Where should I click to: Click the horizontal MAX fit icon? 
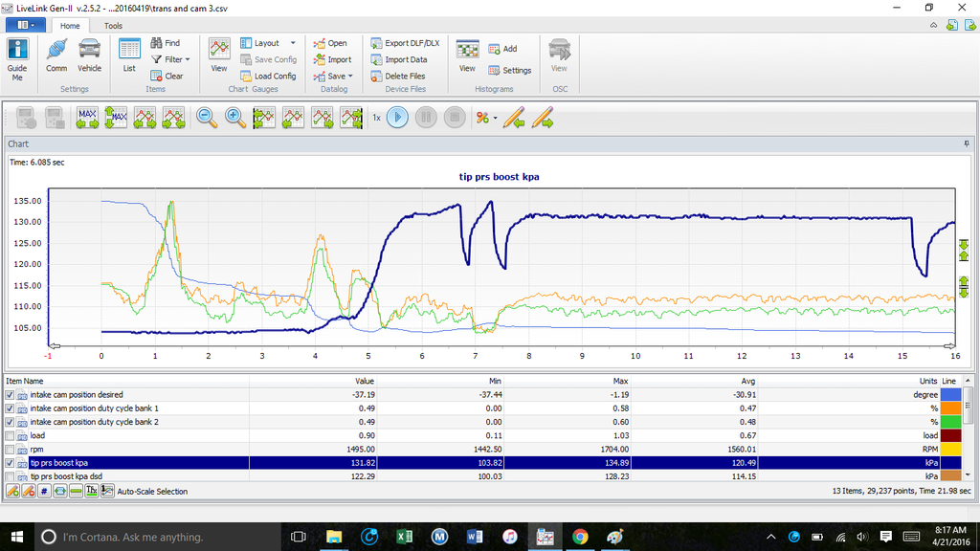pyautogui.click(x=87, y=118)
